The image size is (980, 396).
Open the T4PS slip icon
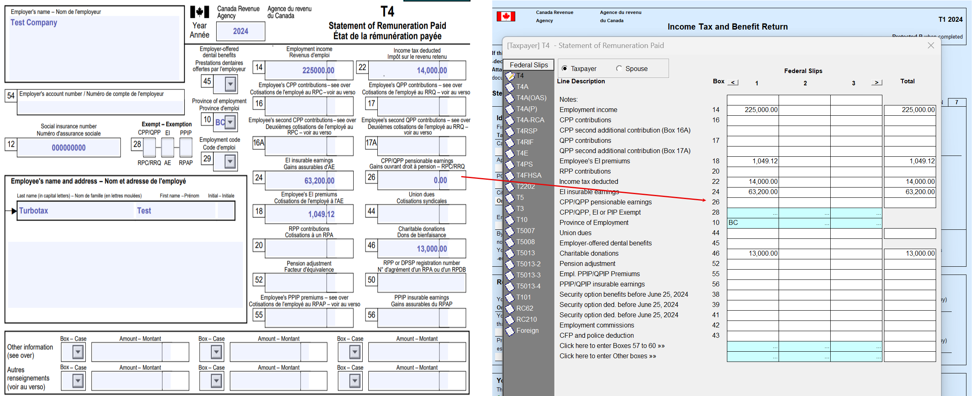coord(510,165)
